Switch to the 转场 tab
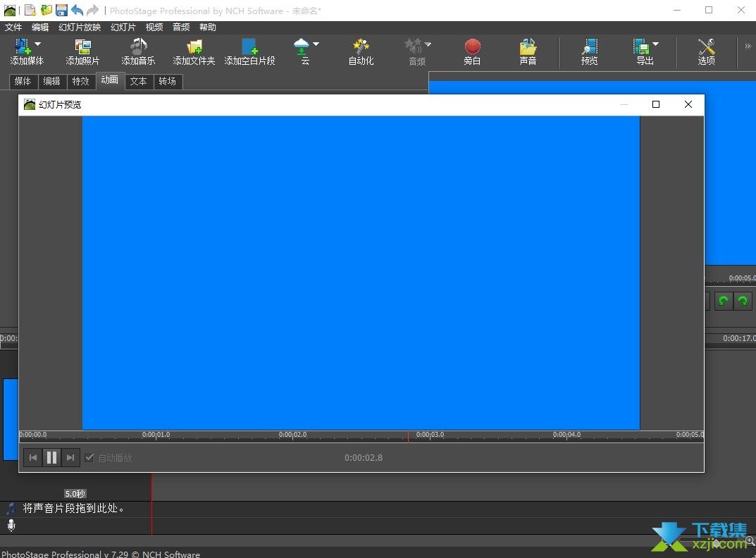 [x=168, y=81]
